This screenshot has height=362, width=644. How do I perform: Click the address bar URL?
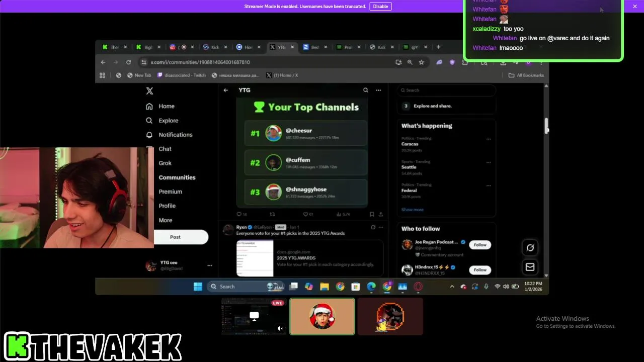point(200,62)
